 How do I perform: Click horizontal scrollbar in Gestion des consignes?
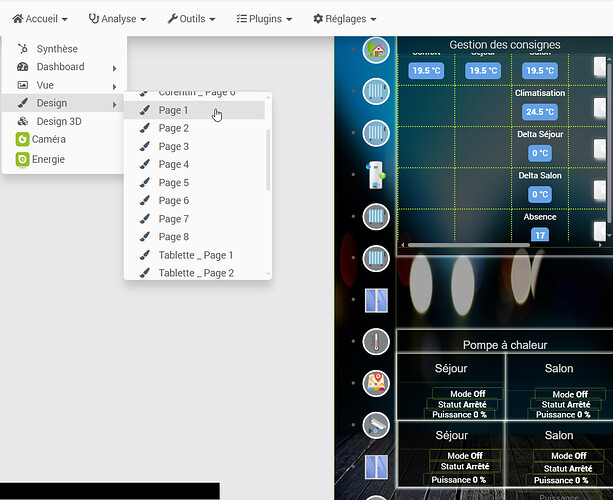[x=469, y=245]
